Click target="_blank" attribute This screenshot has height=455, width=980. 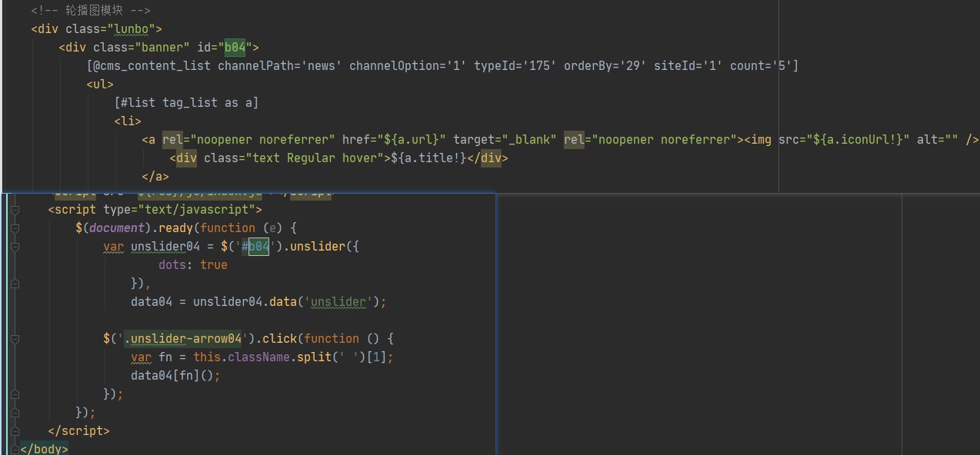click(505, 140)
